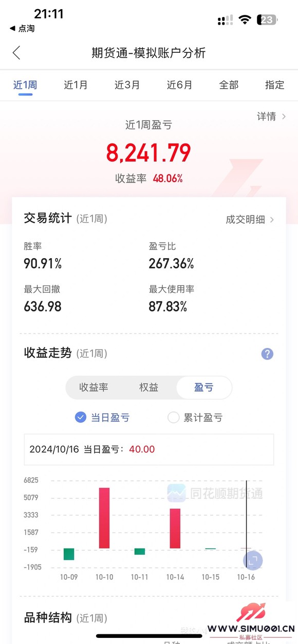Image resolution: width=298 pixels, height=644 pixels.
Task: Tap the Wi-Fi status icon
Action: click(245, 20)
